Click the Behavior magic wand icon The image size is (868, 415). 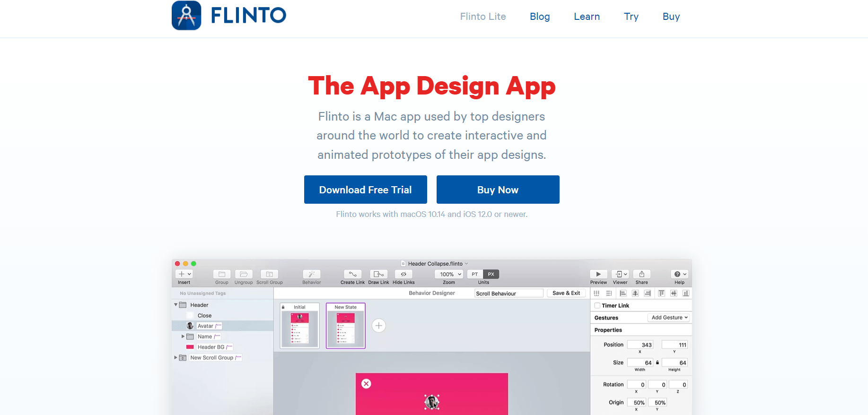click(x=312, y=274)
